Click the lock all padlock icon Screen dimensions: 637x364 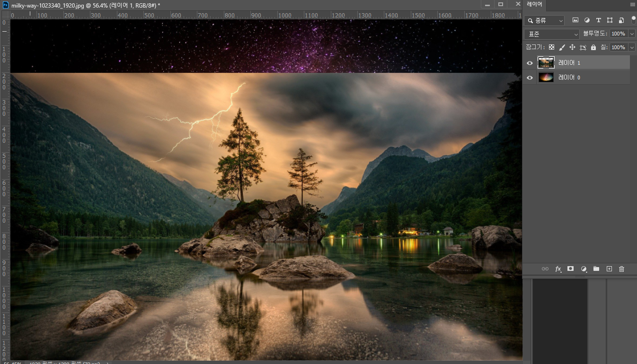pos(593,47)
